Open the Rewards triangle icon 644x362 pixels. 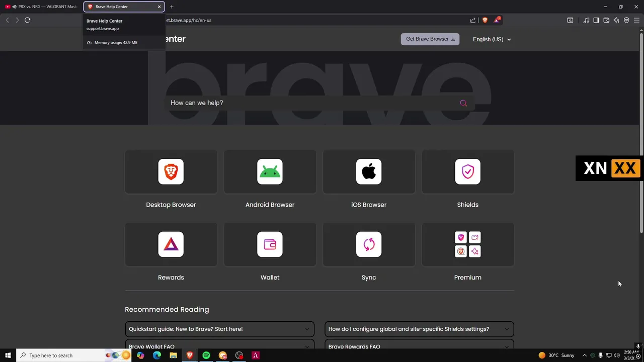click(x=171, y=244)
